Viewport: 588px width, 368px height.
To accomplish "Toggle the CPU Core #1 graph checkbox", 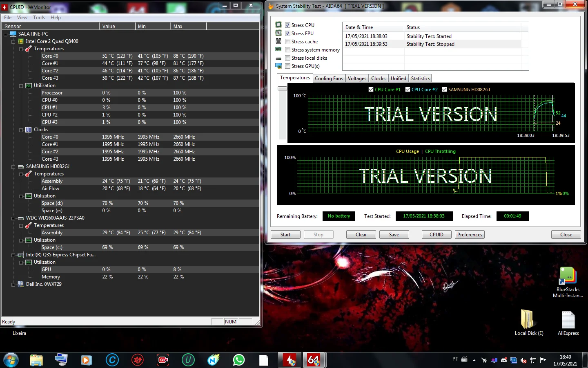I will tap(371, 89).
